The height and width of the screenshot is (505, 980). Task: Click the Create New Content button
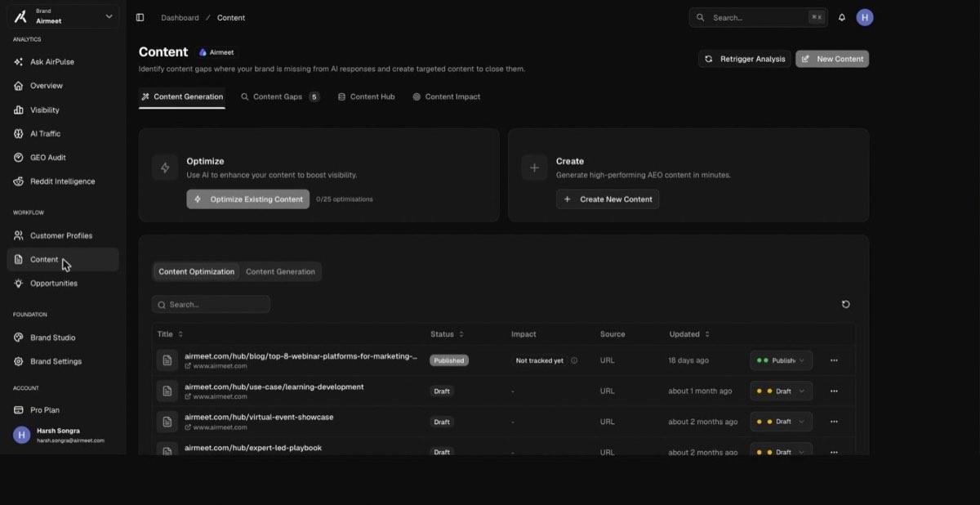(608, 199)
